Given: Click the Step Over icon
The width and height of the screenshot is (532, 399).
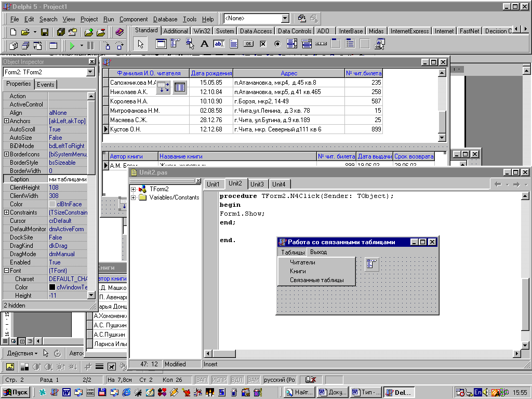Looking at the screenshot, I should (x=119, y=45).
